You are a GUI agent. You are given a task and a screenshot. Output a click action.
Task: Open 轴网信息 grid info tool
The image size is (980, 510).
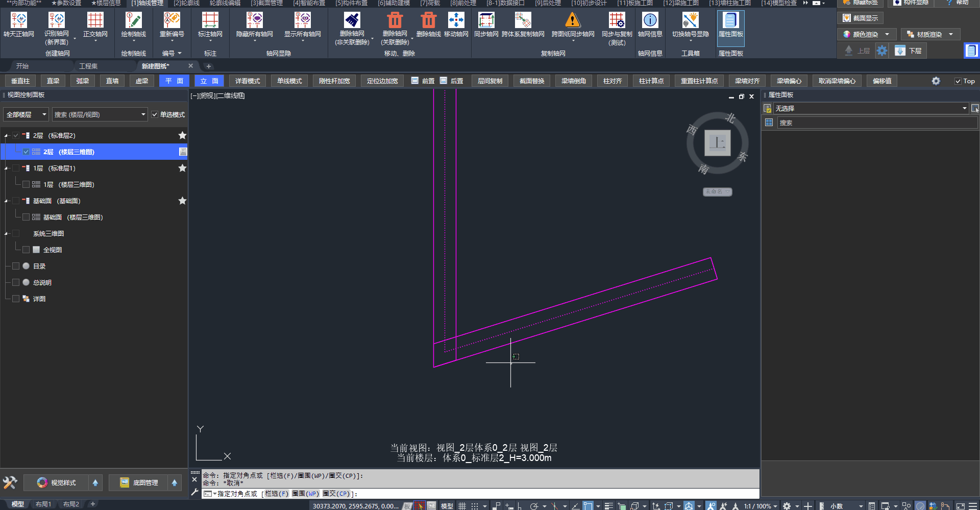tap(650, 20)
